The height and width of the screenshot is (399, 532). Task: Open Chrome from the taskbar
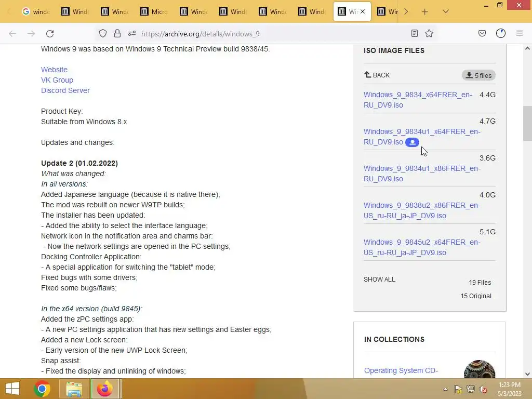(42, 389)
